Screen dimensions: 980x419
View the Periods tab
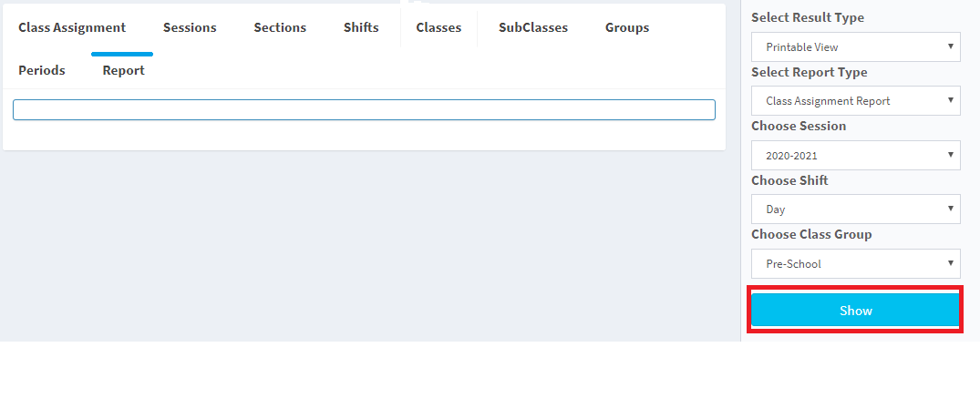42,70
